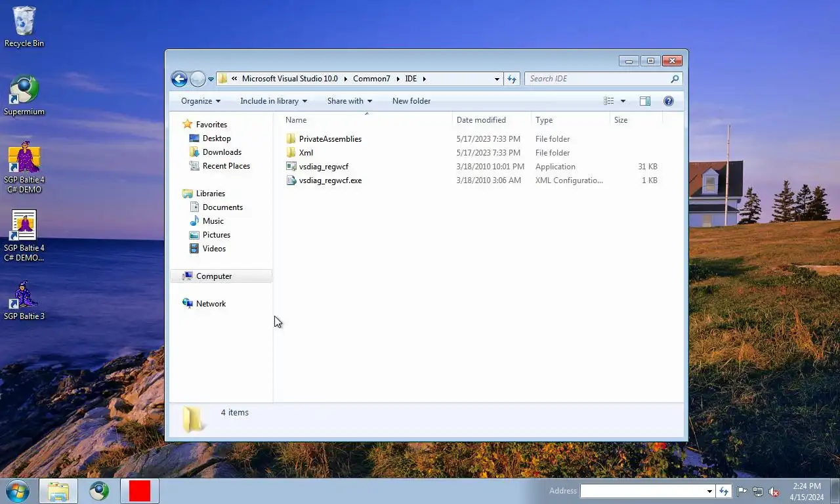The width and height of the screenshot is (840, 504).
Task: Click into the taskbar Address field
Action: coord(642,491)
